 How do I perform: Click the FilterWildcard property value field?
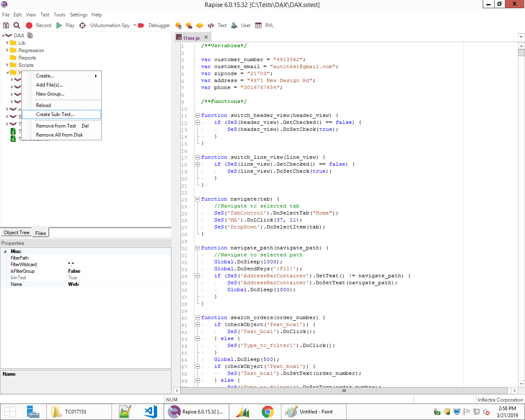pos(119,265)
